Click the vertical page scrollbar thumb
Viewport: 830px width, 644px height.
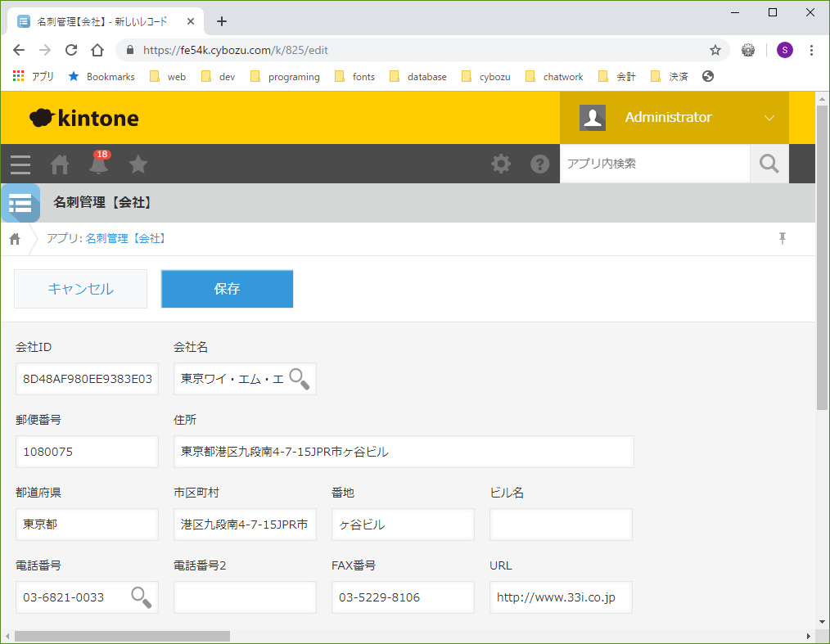coord(822,258)
